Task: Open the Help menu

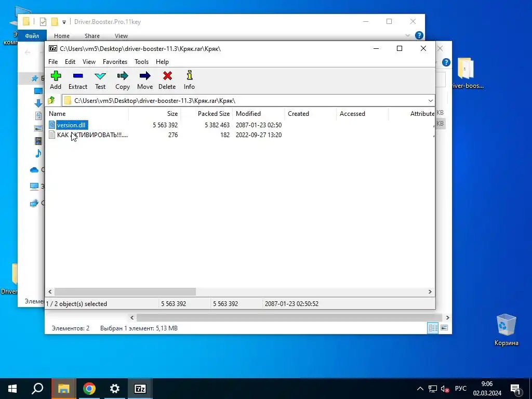Action: (162, 62)
